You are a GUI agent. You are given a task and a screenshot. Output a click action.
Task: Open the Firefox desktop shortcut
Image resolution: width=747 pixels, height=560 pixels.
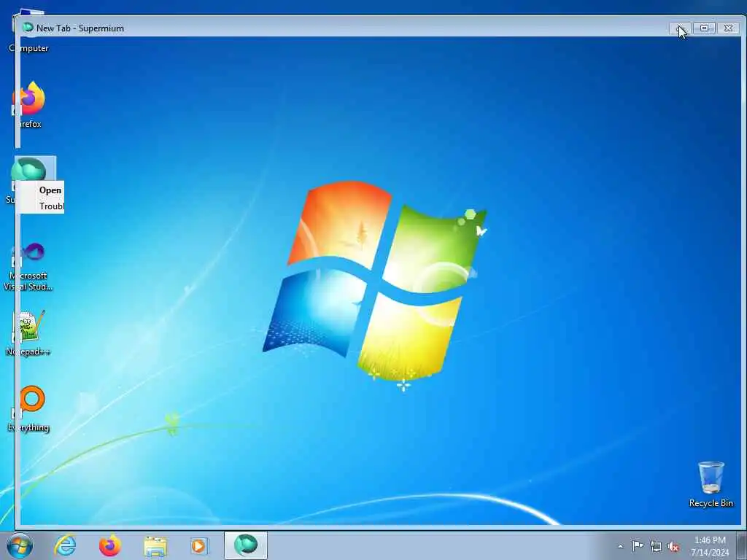(x=28, y=105)
